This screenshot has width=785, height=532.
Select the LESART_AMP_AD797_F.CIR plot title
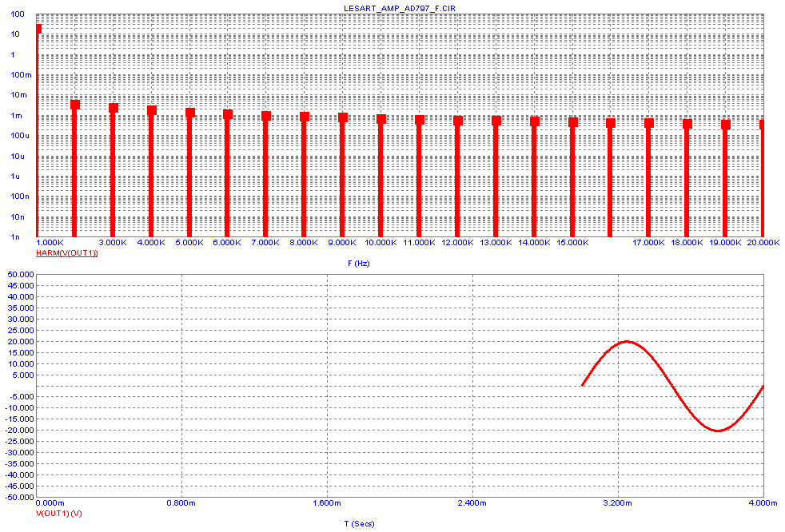[x=400, y=9]
